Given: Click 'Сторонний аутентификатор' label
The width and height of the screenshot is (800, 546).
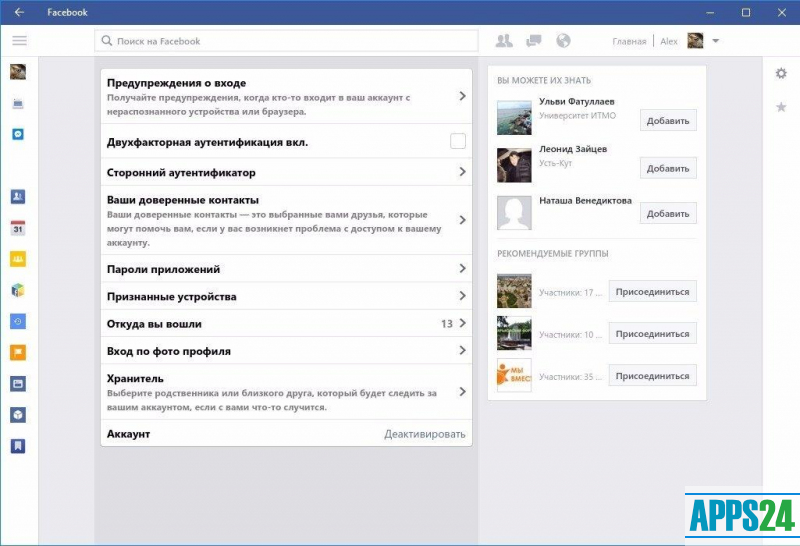Looking at the screenshot, I should 181,172.
